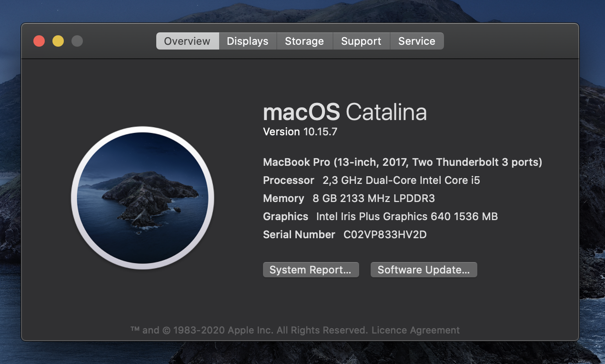
Task: Open the Service tab
Action: pos(417,41)
